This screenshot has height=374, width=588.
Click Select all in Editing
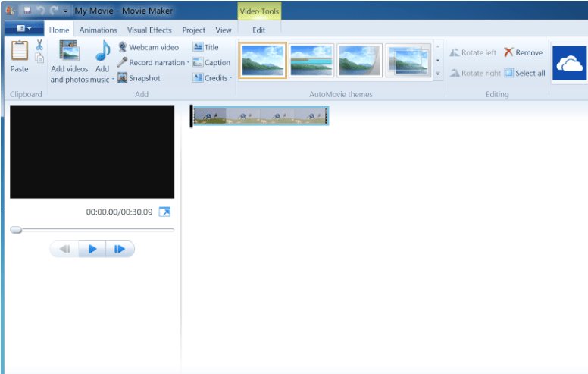tap(524, 73)
